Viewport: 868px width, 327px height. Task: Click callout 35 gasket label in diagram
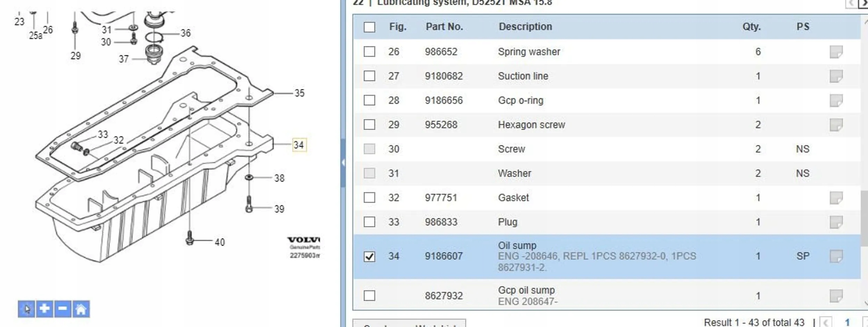(299, 93)
